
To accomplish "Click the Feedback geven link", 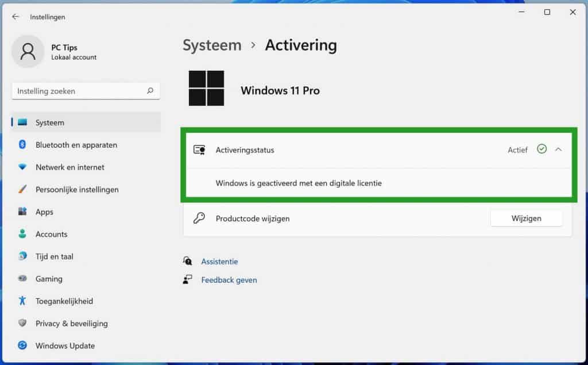I will (x=229, y=280).
